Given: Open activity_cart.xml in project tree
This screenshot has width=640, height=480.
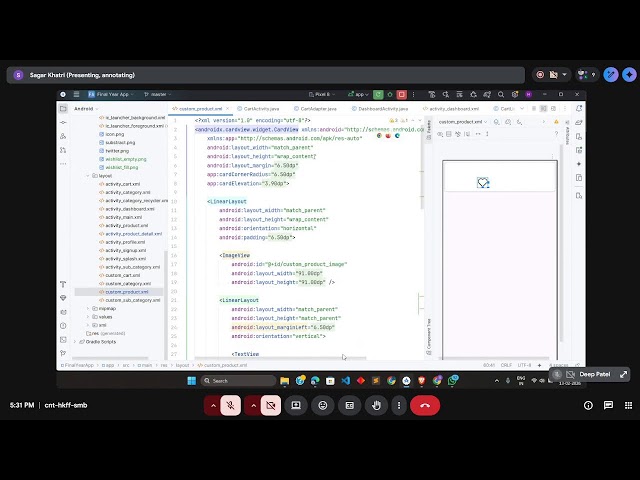Looking at the screenshot, I should (120, 184).
